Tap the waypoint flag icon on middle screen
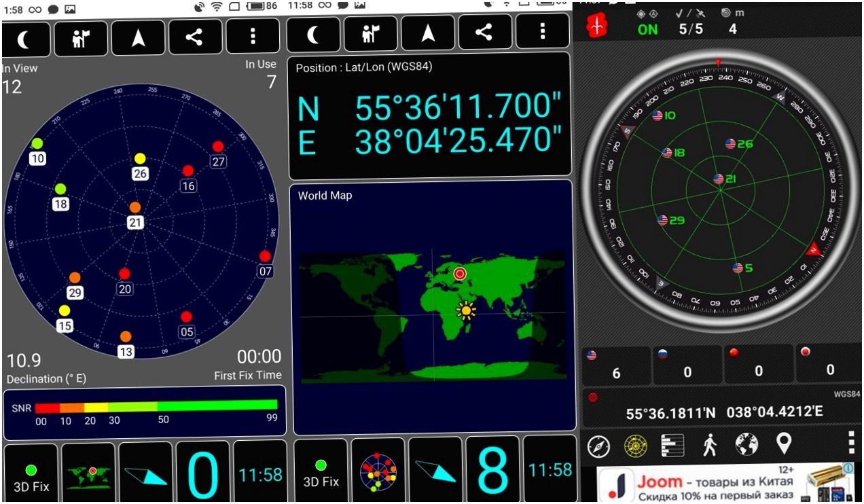The width and height of the screenshot is (864, 504). 370,33
